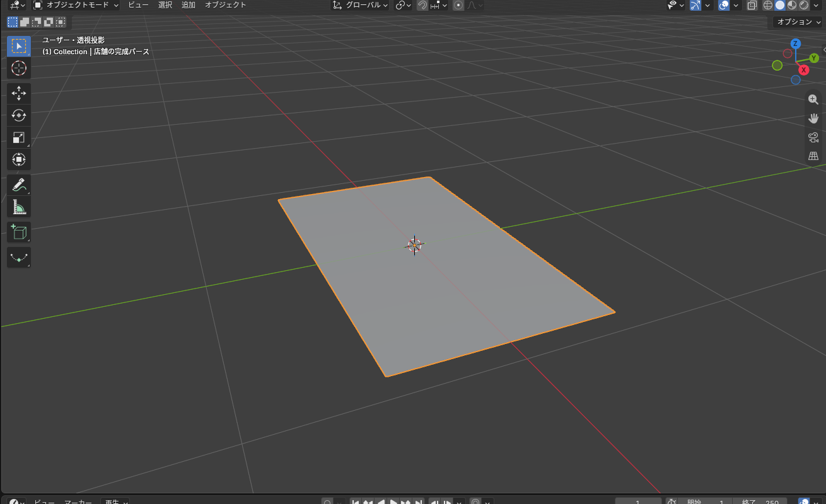The height and width of the screenshot is (504, 826).
Task: Select the Annotate pencil tool
Action: click(x=19, y=185)
